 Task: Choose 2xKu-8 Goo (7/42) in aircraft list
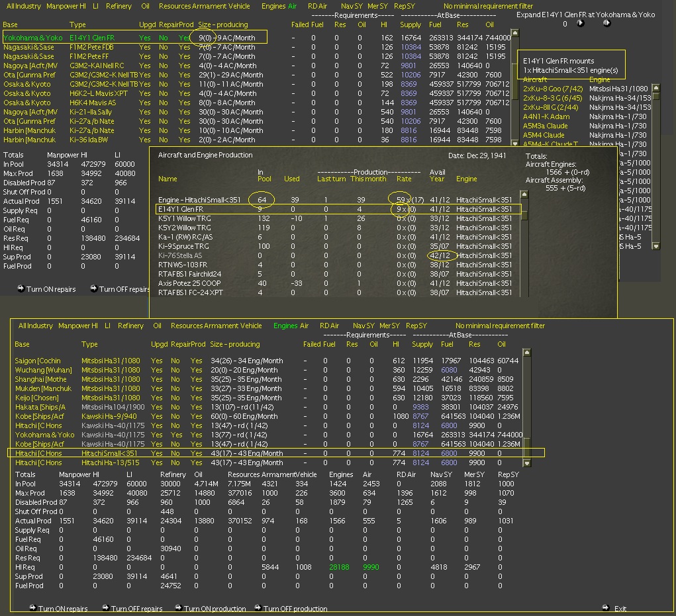pyautogui.click(x=553, y=89)
